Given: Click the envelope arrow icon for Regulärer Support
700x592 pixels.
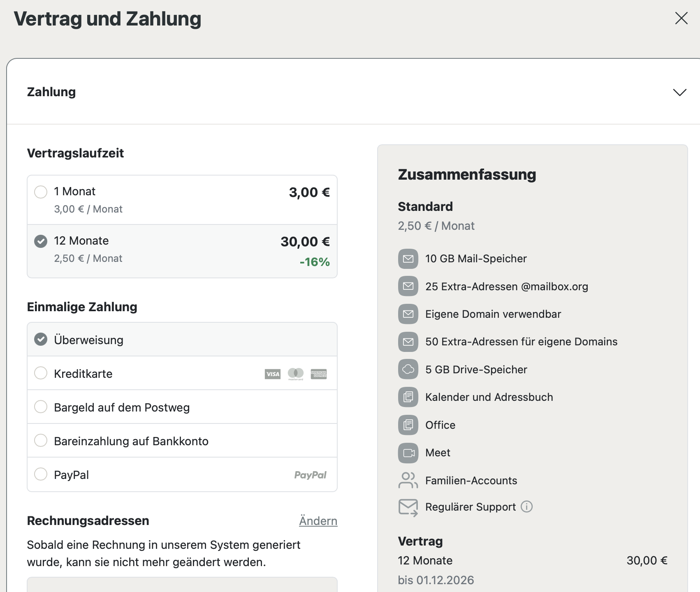Looking at the screenshot, I should click(408, 507).
